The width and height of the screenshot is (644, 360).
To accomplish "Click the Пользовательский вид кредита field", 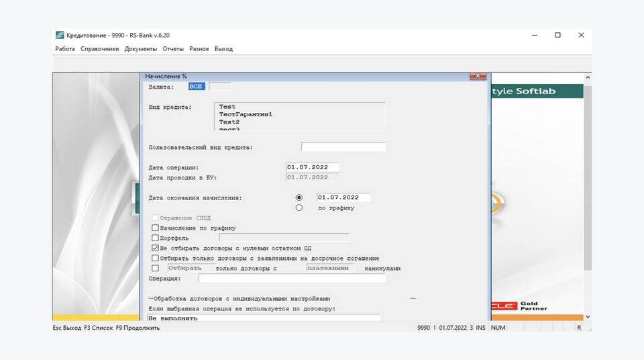I will [343, 147].
